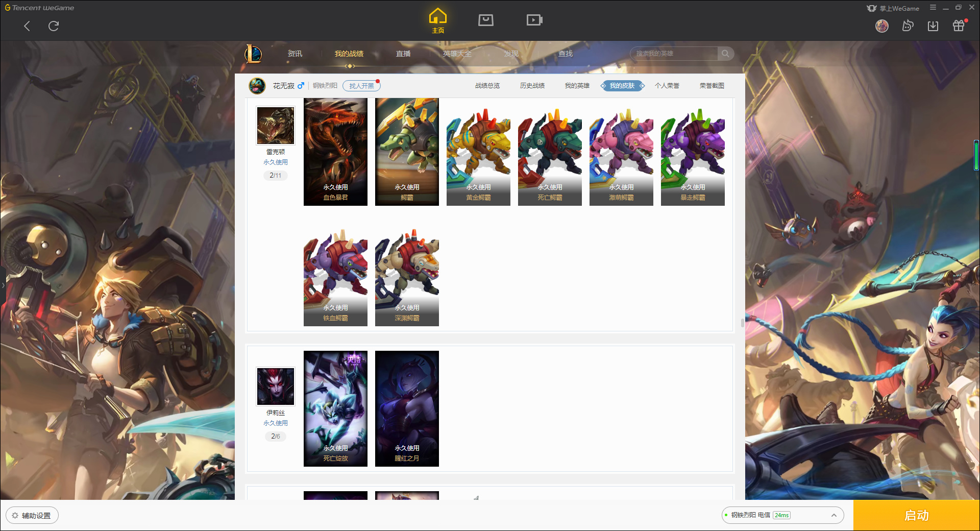Viewport: 980px width, 531px height.
Task: Open the 我的战绩 tab
Action: [349, 54]
